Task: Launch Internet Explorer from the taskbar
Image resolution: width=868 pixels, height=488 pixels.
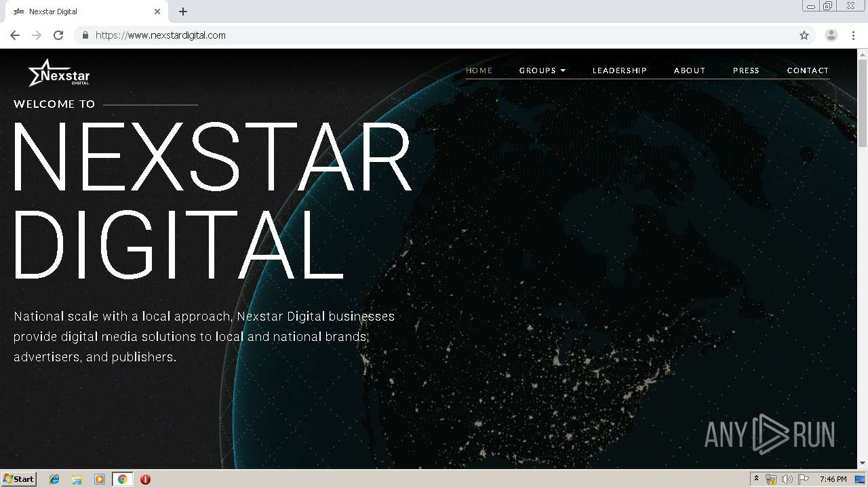Action: 54,479
